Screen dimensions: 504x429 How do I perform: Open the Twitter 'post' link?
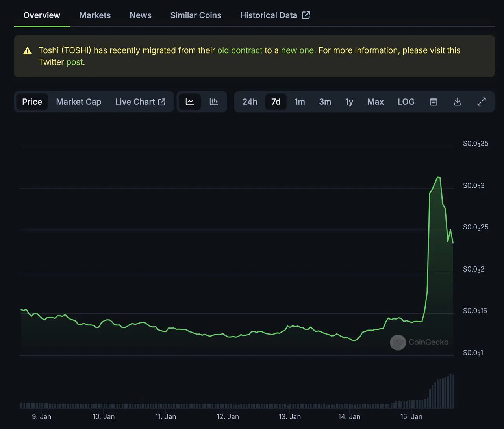[74, 62]
